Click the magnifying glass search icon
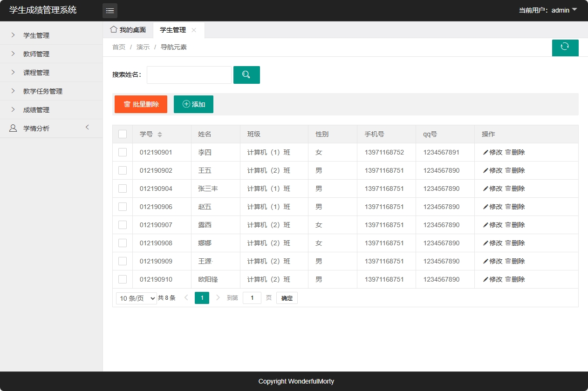588x391 pixels. [246, 74]
